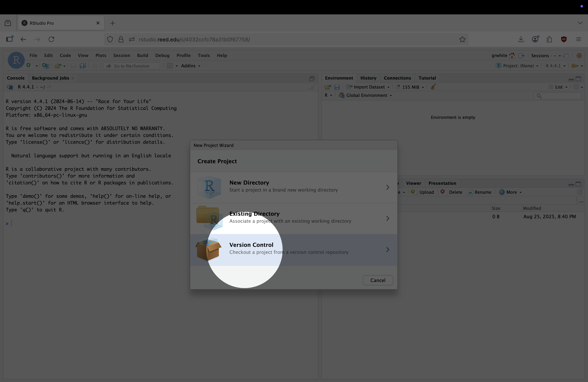The width and height of the screenshot is (588, 382).
Task: Click the environment search field
Action: (x=560, y=96)
